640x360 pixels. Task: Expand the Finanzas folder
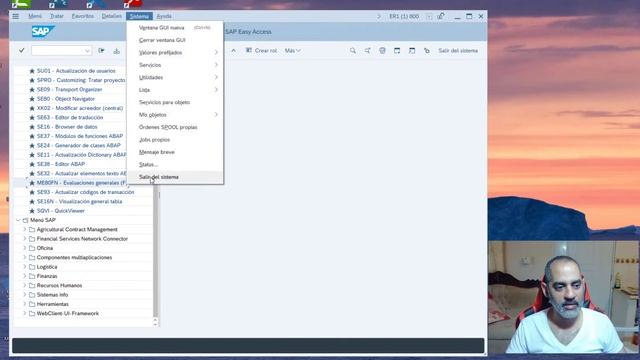tap(24, 276)
